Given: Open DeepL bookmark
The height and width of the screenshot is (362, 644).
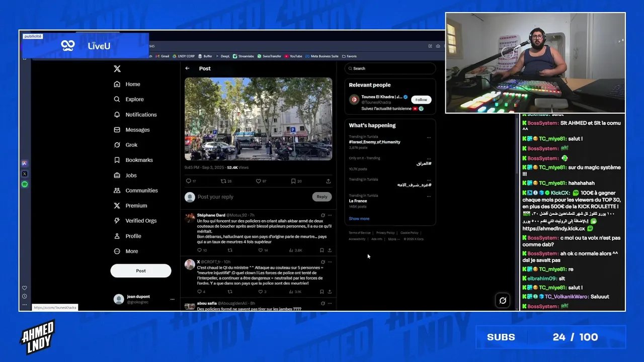Looking at the screenshot, I should pyautogui.click(x=223, y=56).
